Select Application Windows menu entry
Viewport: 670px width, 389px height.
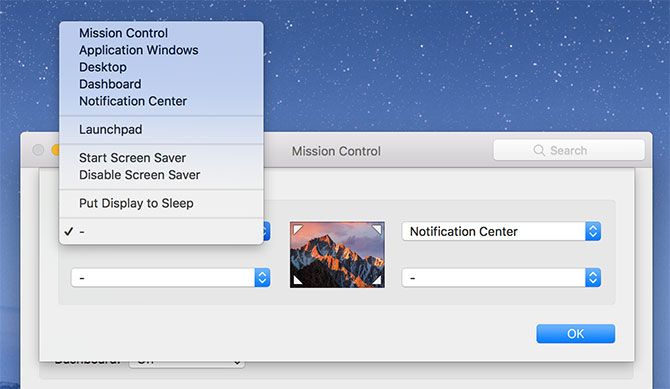pyautogui.click(x=162, y=50)
